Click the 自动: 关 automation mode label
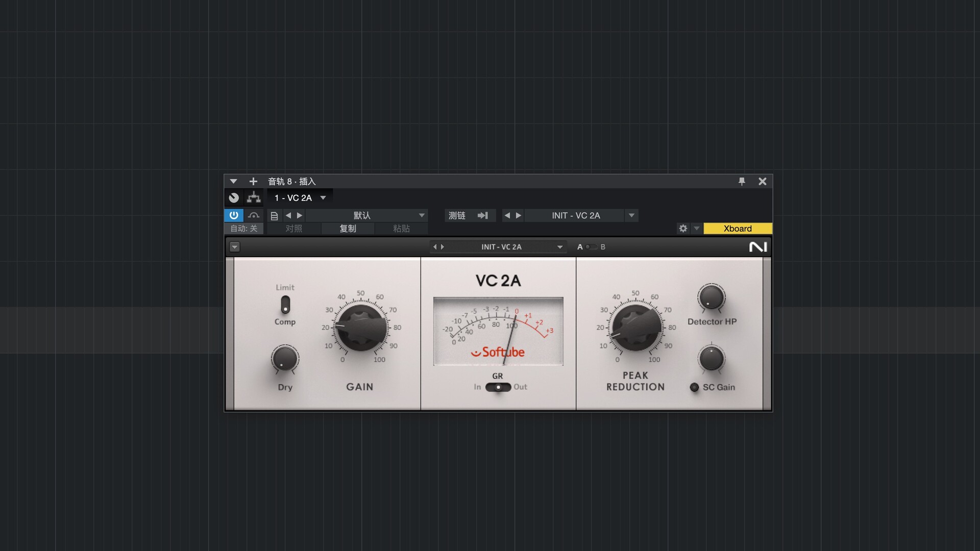The height and width of the screenshot is (551, 980). click(x=243, y=229)
